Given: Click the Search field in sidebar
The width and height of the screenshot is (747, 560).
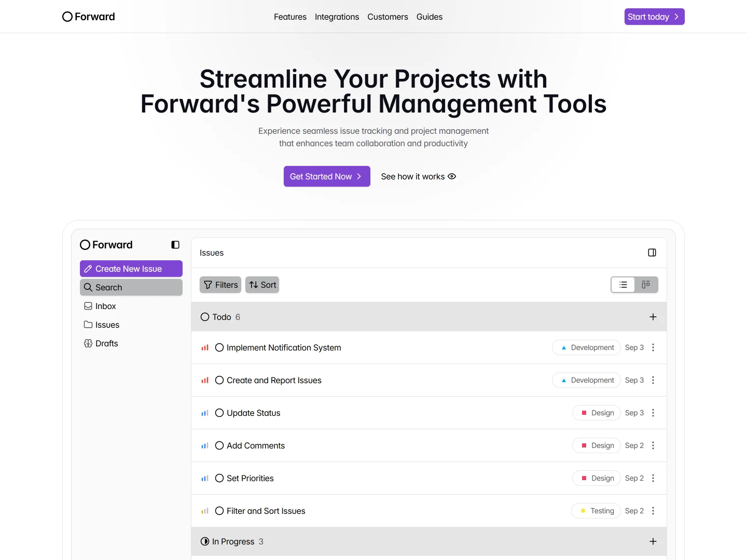Looking at the screenshot, I should click(x=131, y=287).
